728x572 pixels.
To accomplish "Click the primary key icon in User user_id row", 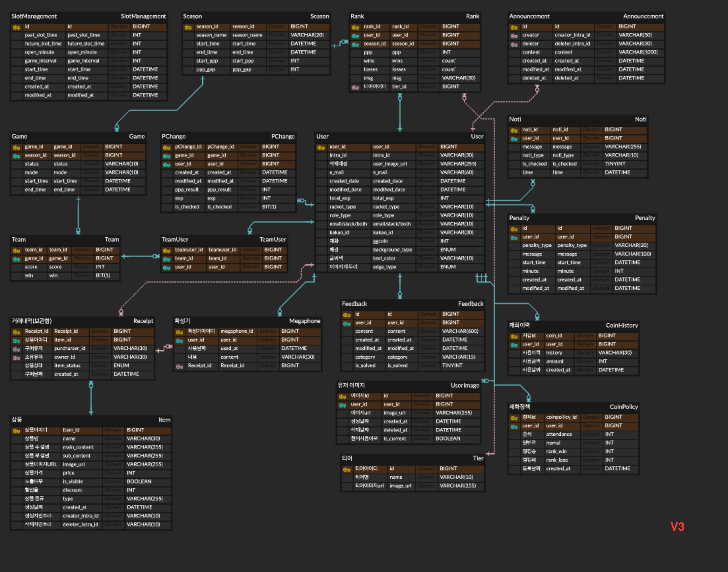I will (x=321, y=148).
